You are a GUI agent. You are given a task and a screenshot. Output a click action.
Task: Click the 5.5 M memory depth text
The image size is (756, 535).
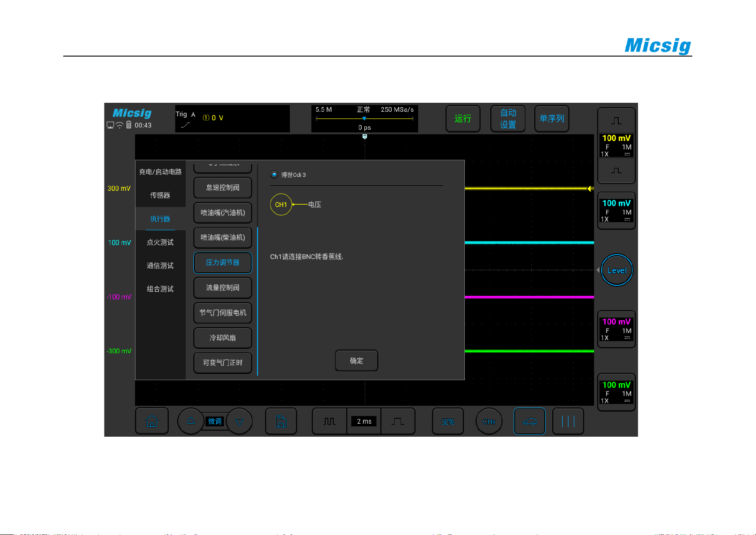323,110
